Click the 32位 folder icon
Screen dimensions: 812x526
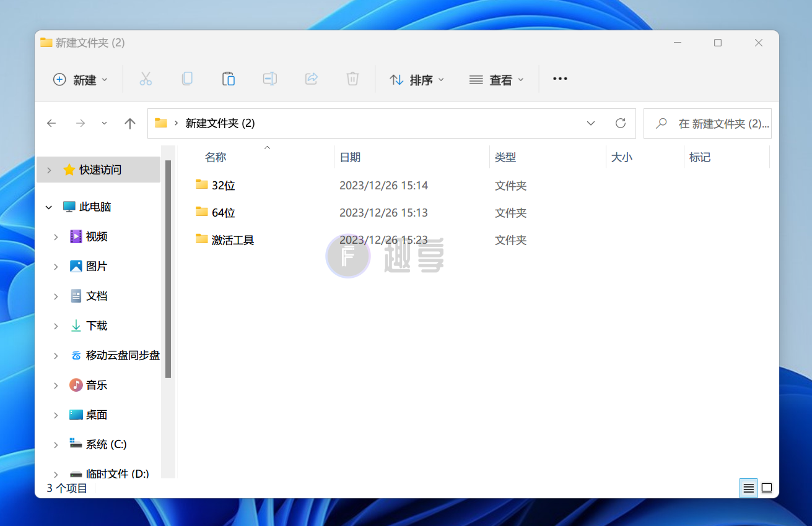tap(201, 184)
